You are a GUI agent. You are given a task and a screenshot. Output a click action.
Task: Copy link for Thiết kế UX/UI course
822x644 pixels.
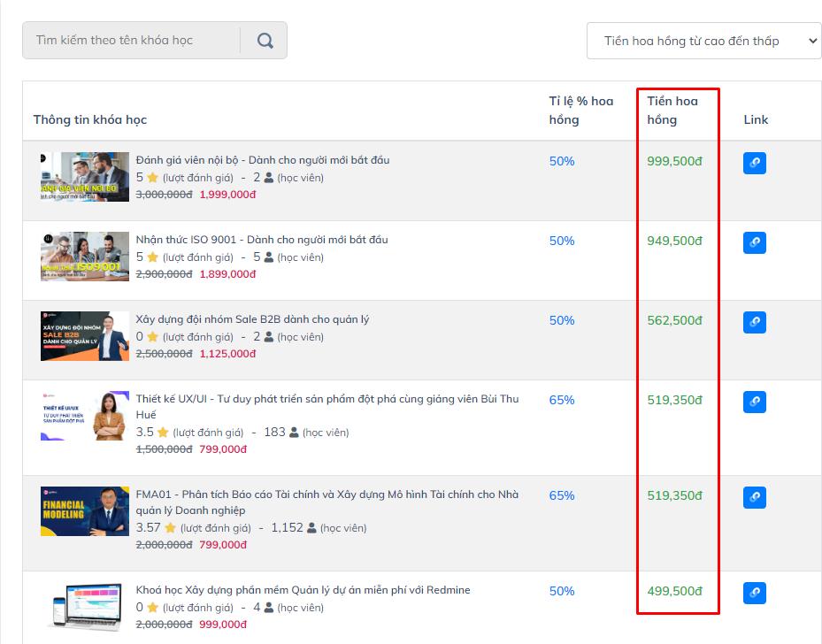click(x=755, y=402)
